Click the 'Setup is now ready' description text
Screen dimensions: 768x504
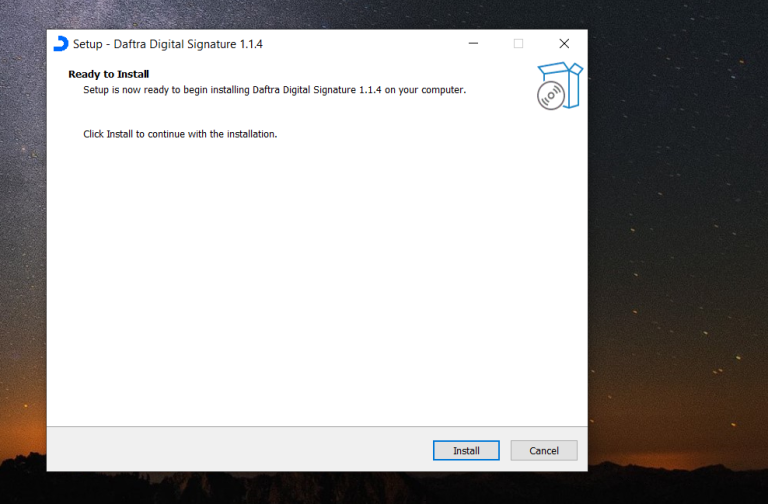[274, 90]
